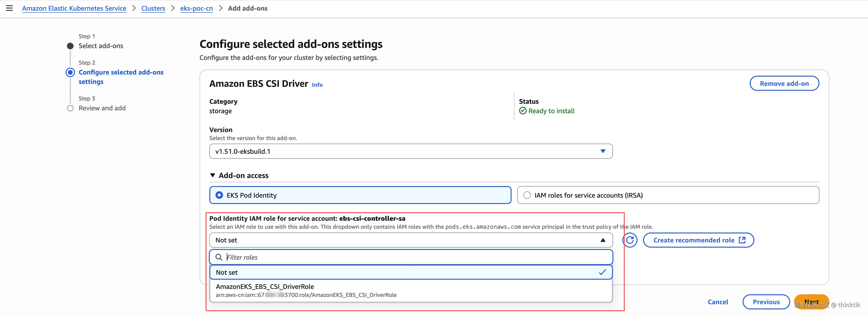Click Create recommended role button
The image size is (868, 316).
click(698, 240)
